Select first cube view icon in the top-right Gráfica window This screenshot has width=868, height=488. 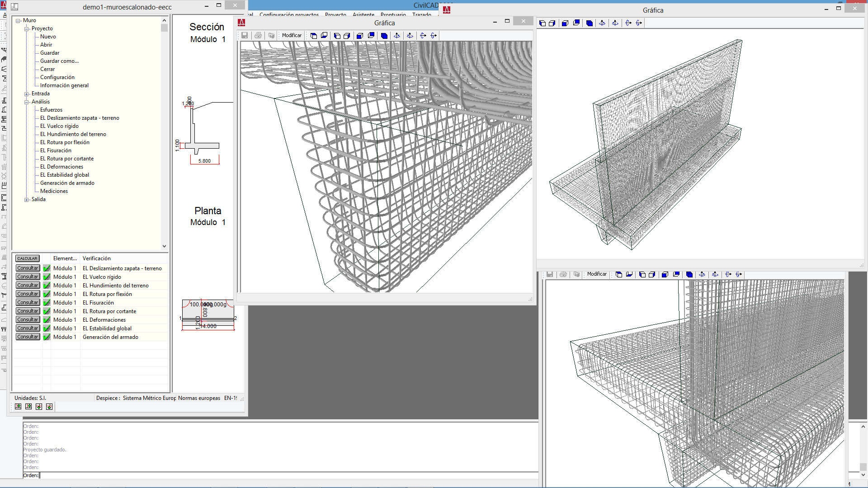pos(542,23)
